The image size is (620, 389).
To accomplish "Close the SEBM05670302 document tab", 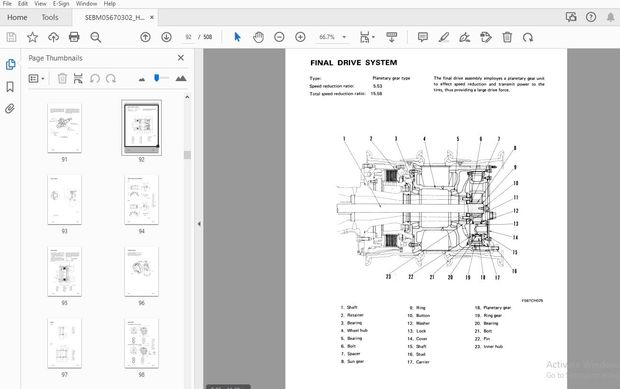I will [x=152, y=17].
